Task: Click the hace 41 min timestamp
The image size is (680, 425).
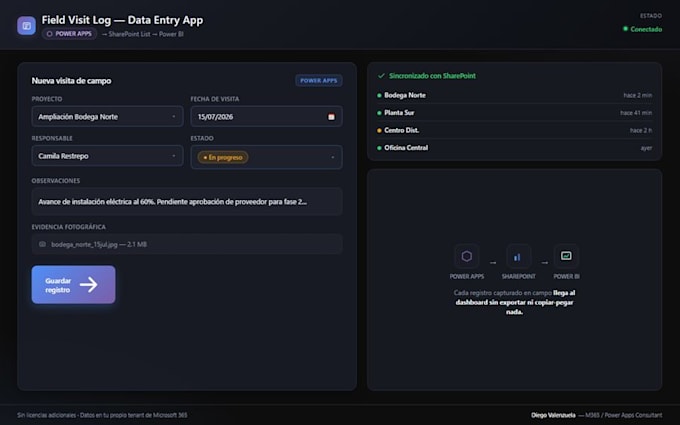Action: (x=636, y=113)
